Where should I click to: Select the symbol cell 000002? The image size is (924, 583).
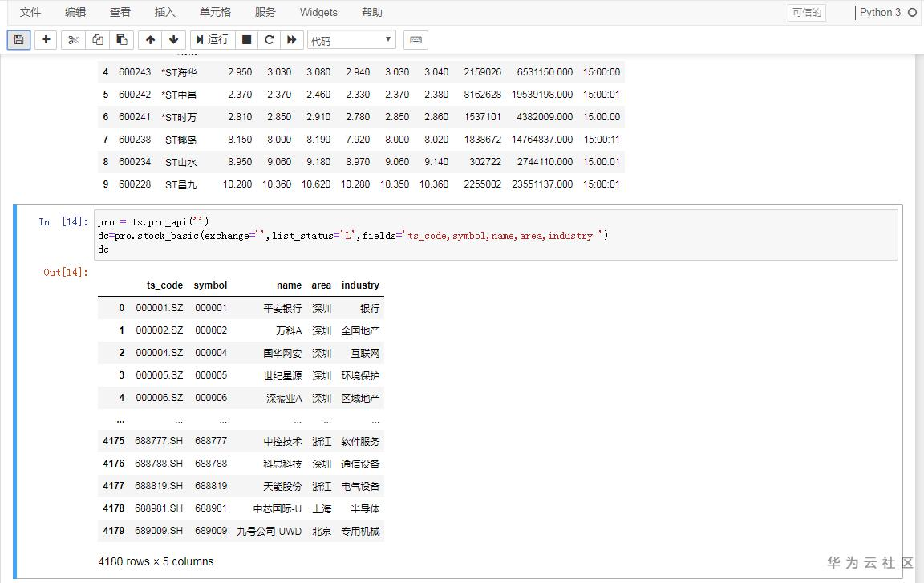[x=211, y=330]
